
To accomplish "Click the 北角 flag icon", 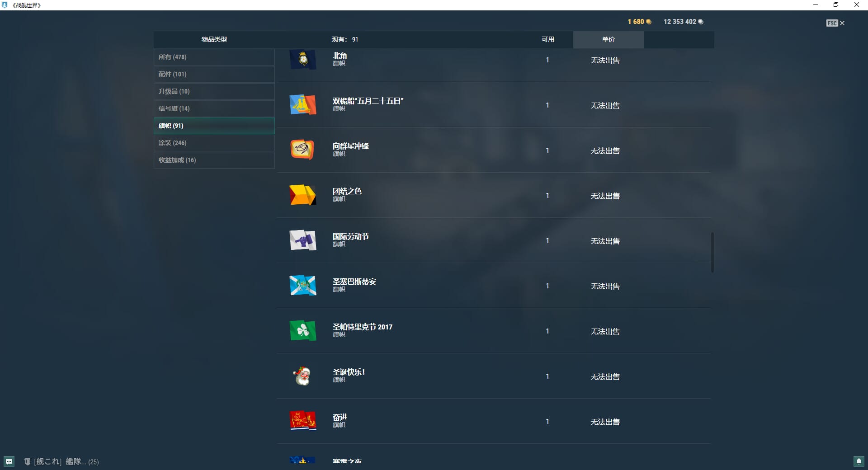I will coord(303,60).
